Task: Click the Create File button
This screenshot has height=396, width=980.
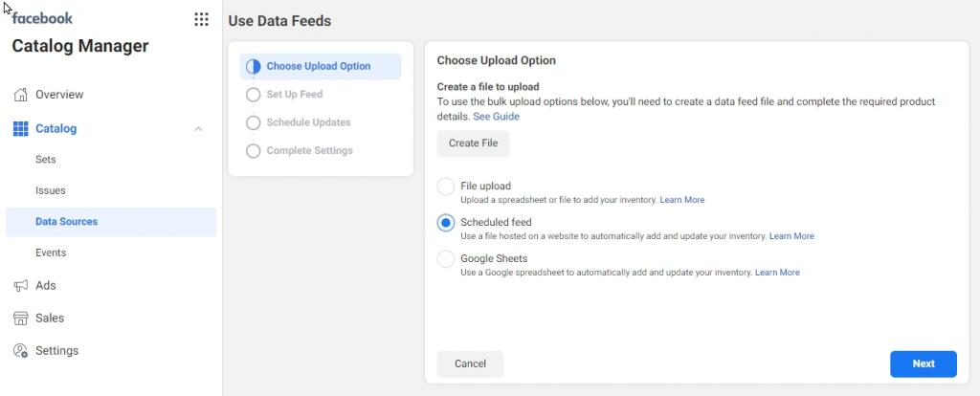Action: (473, 143)
